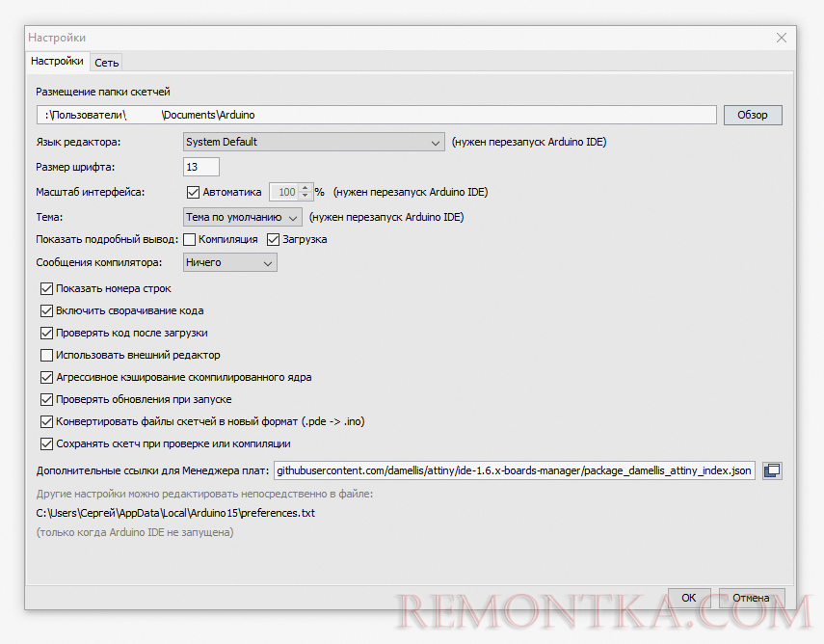Open the Тема по умолчанию theme dropdown

pyautogui.click(x=243, y=217)
